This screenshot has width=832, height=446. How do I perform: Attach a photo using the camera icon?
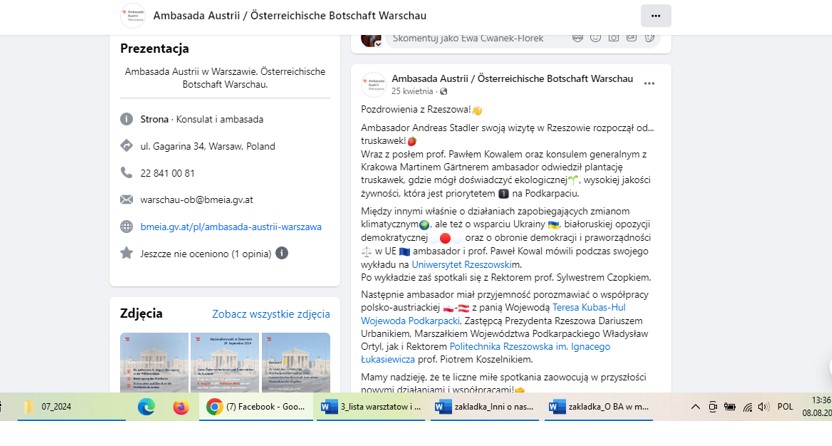pyautogui.click(x=614, y=38)
